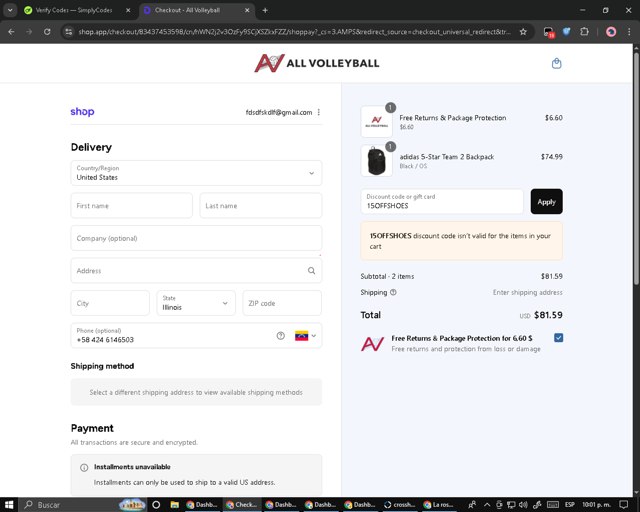Screen dimensions: 640x512
Task: Focus the First name field
Action: click(131, 205)
